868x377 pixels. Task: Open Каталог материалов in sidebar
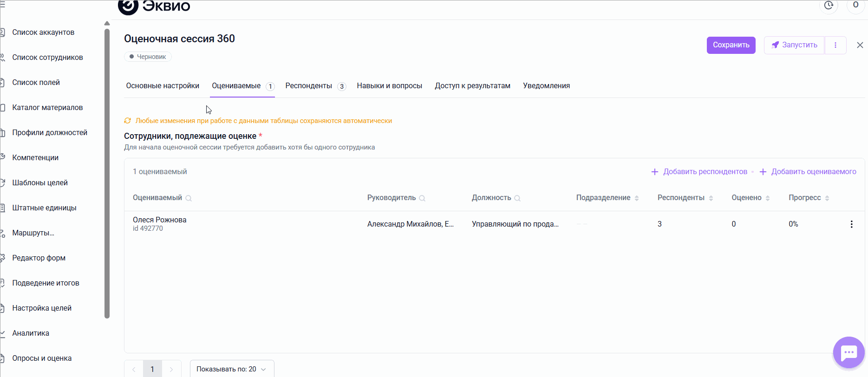point(47,108)
